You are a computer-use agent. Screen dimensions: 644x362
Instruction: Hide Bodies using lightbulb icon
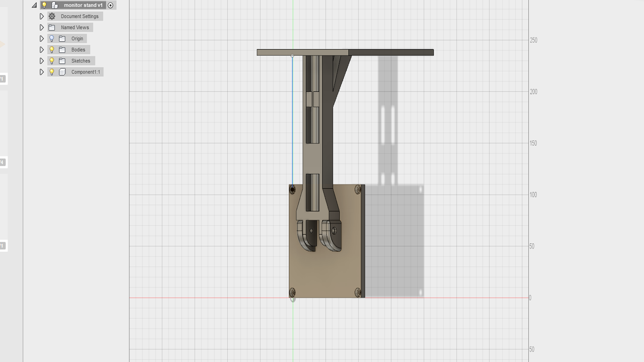(52, 50)
